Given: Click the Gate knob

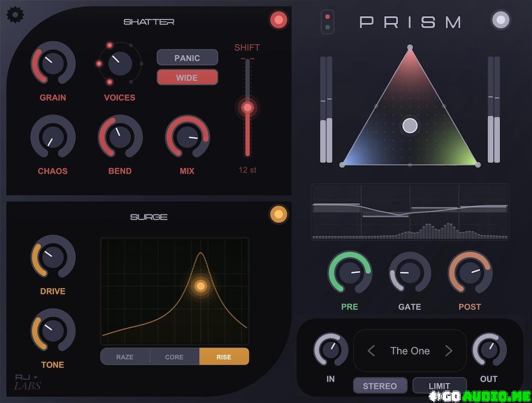Looking at the screenshot, I should click(x=410, y=273).
